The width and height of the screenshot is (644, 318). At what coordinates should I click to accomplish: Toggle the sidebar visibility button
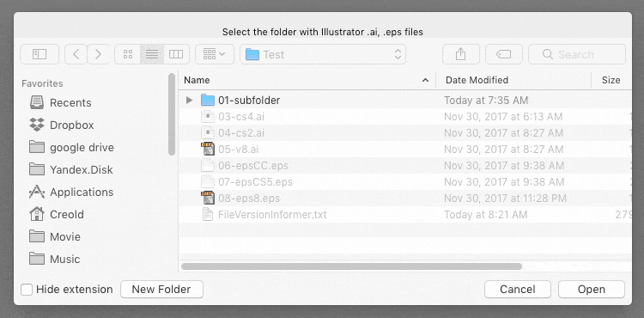click(39, 54)
